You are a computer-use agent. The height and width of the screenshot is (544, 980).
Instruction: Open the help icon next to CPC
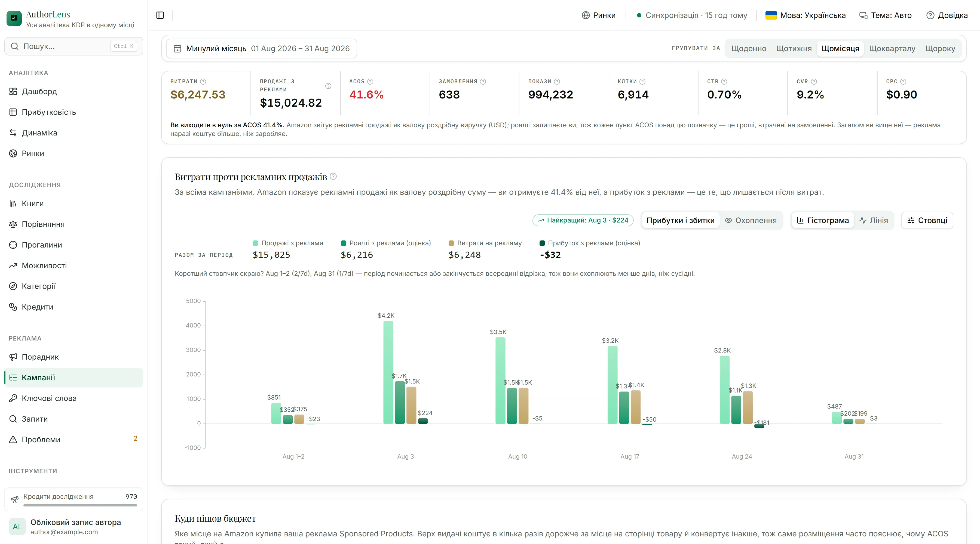point(903,81)
